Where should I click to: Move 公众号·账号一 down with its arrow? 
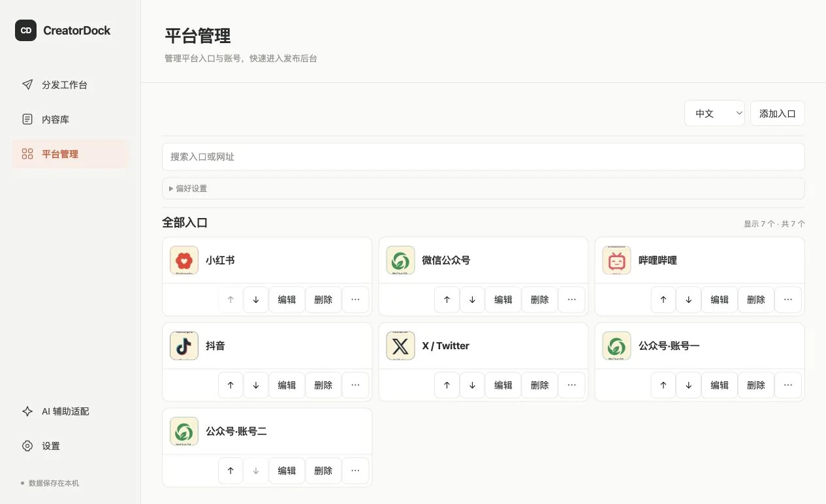click(689, 385)
